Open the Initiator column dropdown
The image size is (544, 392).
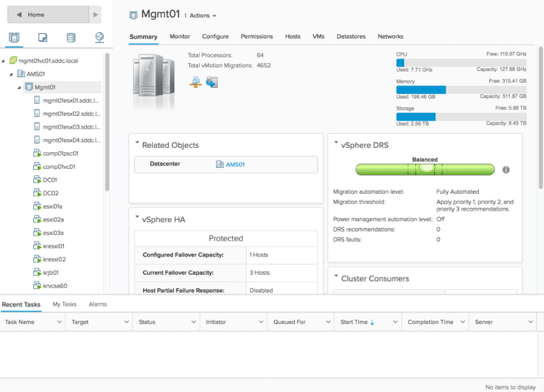point(261,322)
